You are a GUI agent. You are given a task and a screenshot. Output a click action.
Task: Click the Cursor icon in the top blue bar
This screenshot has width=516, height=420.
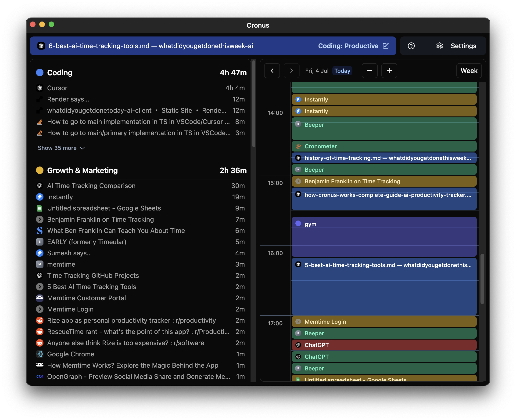[x=41, y=46]
